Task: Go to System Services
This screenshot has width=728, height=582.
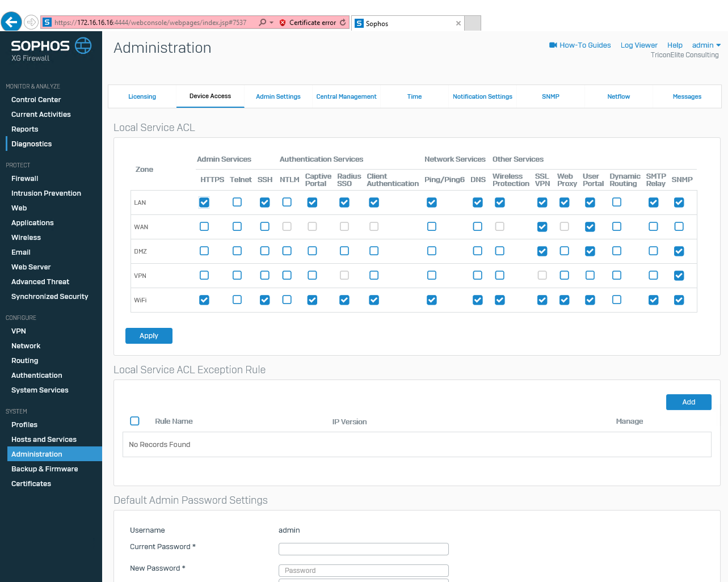Action: [x=40, y=390]
